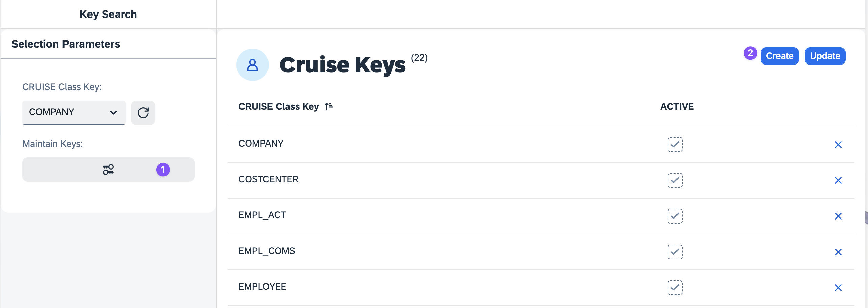Delete the EMPLOYEE row with X icon
Viewport: 868px width, 308px height.
838,288
